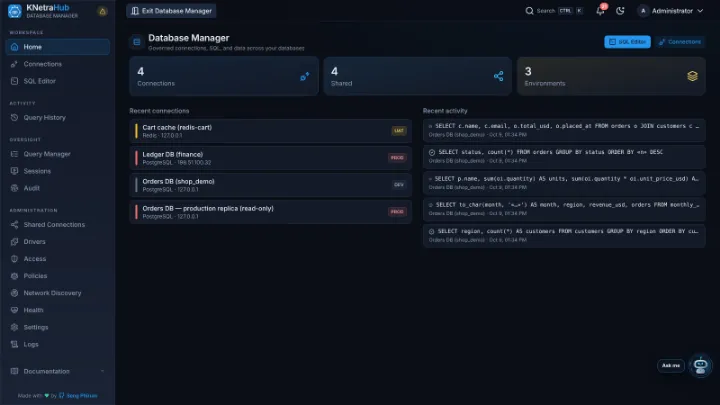Screen dimensions: 720x405
Task: Click the Query History clock icon
Action: click(14, 118)
